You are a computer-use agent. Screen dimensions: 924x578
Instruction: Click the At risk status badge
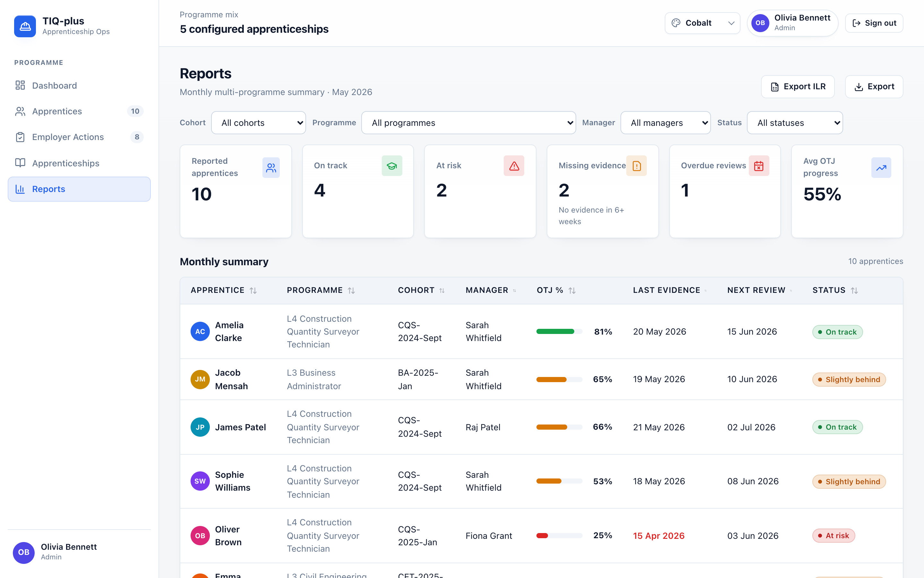pos(834,536)
